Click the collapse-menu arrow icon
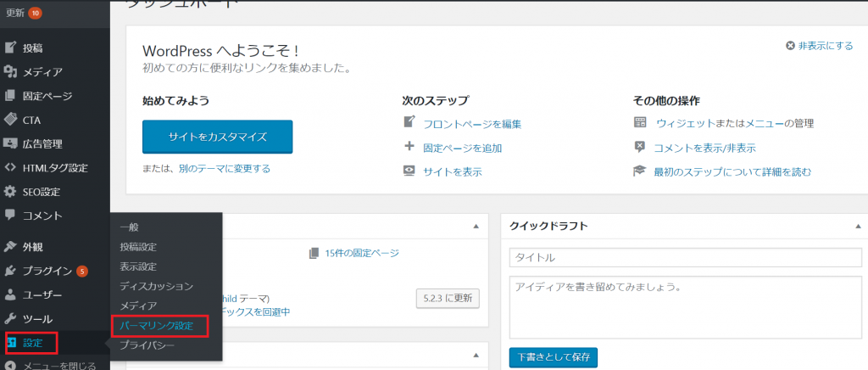Screen dimensions: 868x370 [x=10, y=366]
